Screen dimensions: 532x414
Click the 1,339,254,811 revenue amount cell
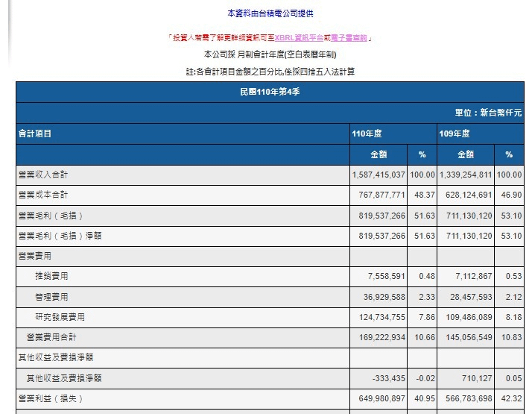click(x=465, y=175)
